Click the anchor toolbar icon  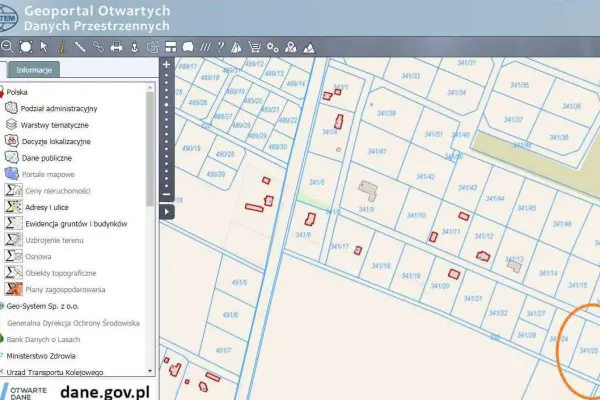(x=134, y=47)
